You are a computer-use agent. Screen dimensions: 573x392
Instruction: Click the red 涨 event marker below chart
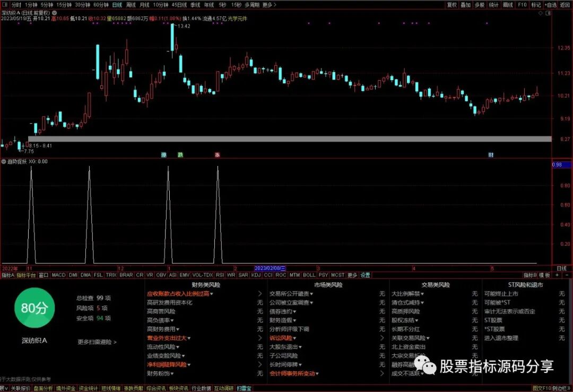pos(217,155)
